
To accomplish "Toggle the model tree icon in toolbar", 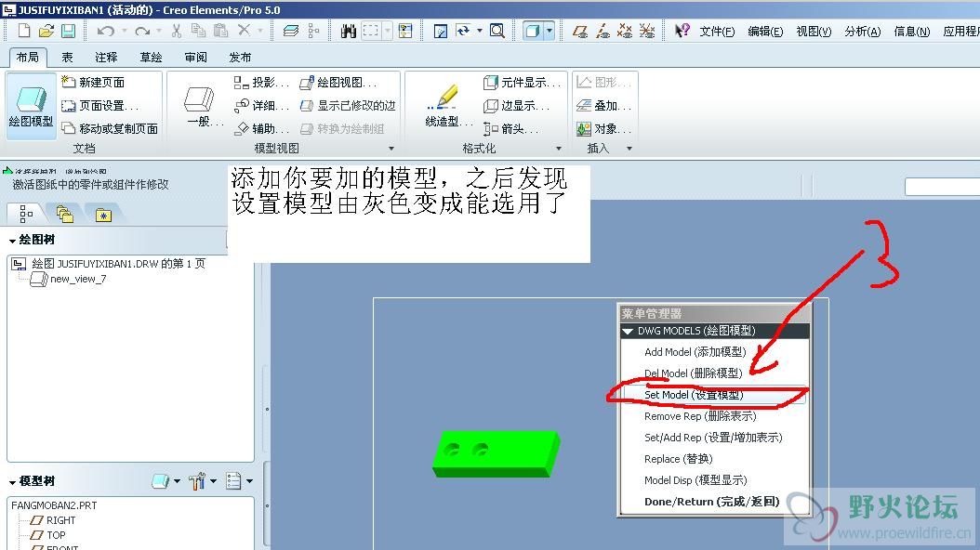I will 313,30.
